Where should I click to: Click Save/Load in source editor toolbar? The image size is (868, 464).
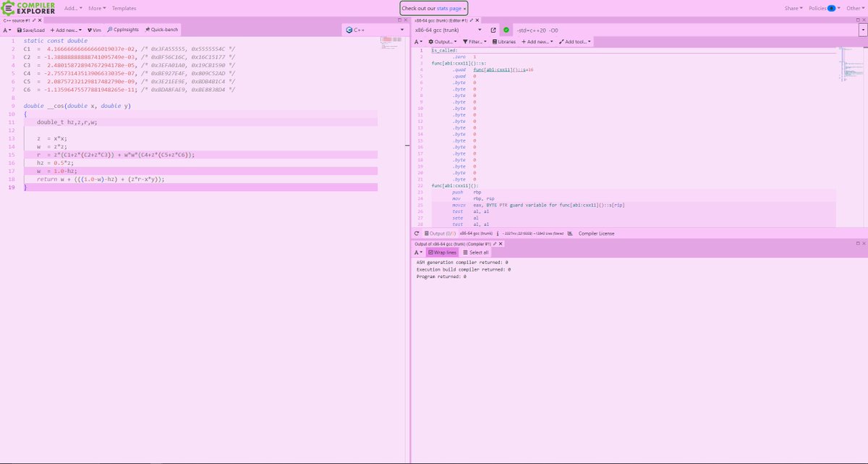coord(31,30)
